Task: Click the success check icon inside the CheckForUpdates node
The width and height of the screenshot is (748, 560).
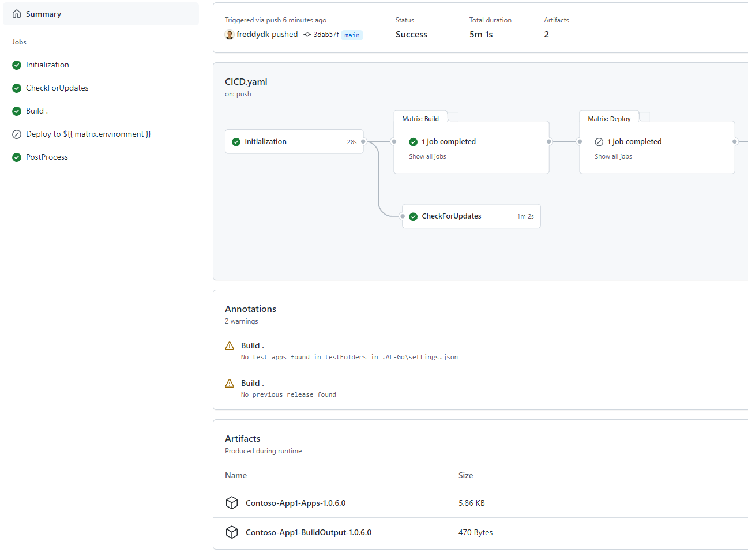Action: point(414,216)
